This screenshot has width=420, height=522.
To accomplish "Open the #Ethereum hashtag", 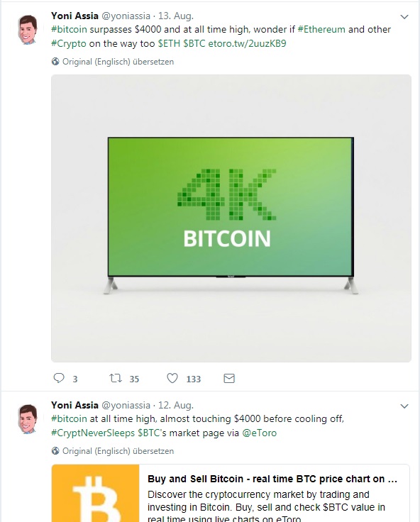I will [321, 29].
